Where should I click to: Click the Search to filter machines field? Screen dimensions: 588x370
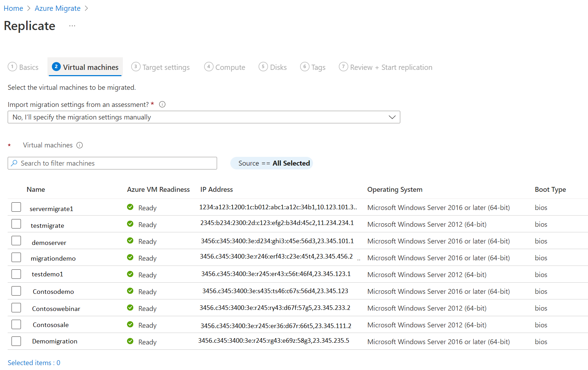112,163
